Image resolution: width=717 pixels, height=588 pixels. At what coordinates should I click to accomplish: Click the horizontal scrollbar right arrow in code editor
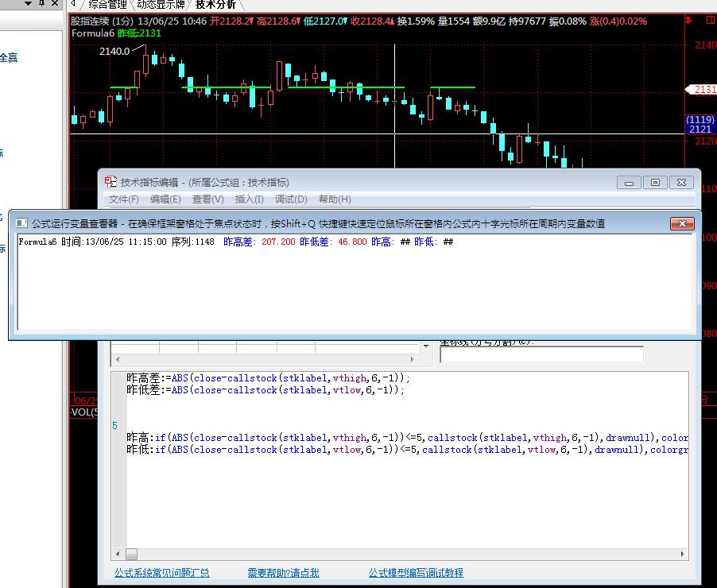[x=681, y=554]
